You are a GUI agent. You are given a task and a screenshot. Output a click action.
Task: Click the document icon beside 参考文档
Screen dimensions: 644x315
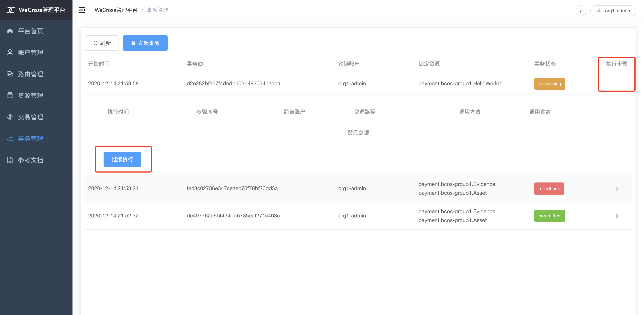coord(10,160)
